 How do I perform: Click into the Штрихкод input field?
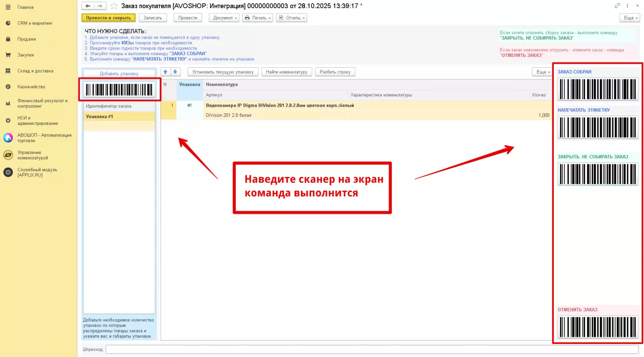click(372, 349)
